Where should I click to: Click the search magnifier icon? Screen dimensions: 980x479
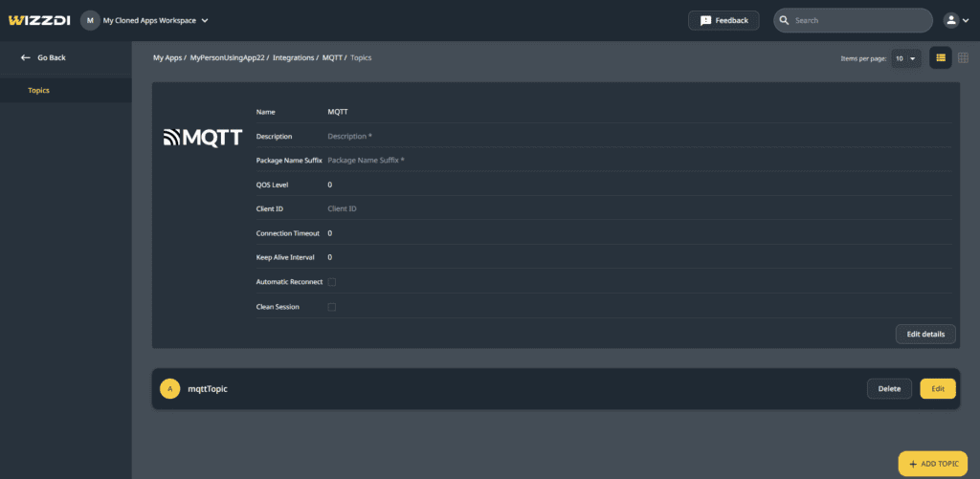click(785, 20)
